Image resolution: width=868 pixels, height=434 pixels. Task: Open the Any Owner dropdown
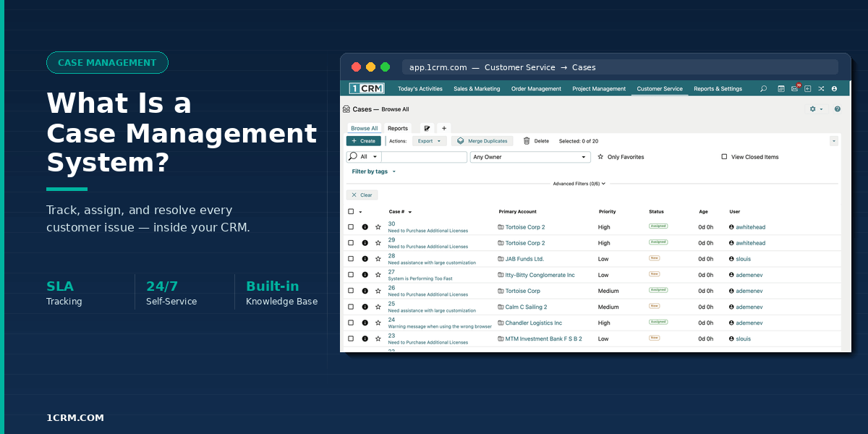click(x=530, y=157)
